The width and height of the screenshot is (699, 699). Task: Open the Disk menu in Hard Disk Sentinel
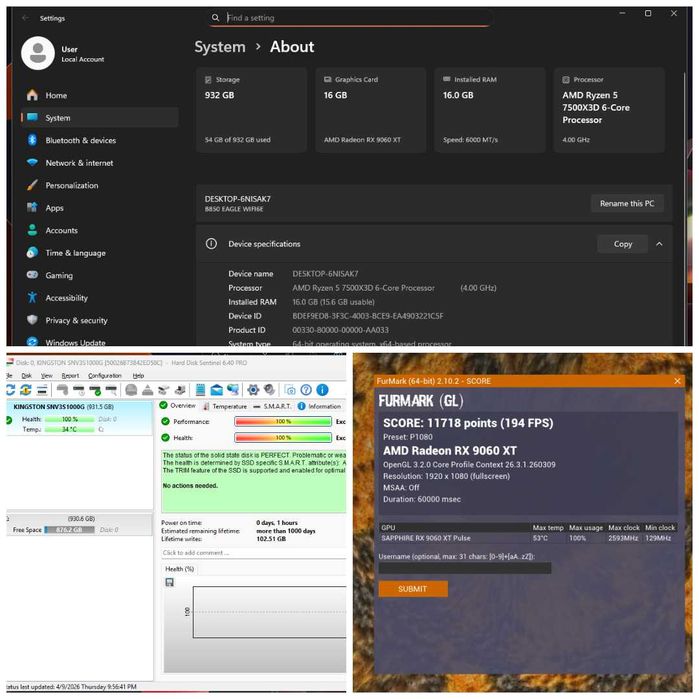click(26, 376)
